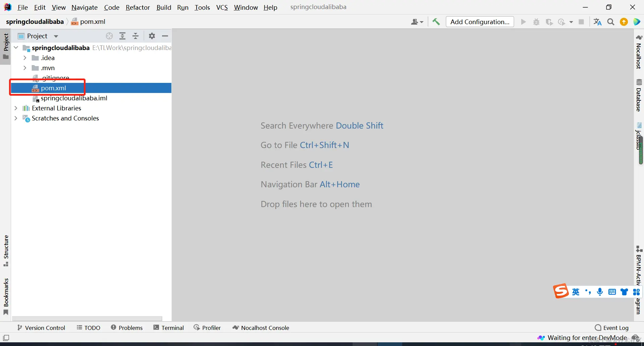Select the pom.xml file in tree

click(x=91, y=88)
